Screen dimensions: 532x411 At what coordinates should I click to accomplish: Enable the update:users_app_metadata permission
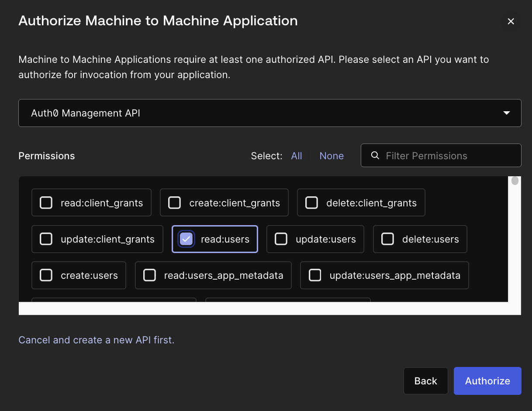coord(315,275)
